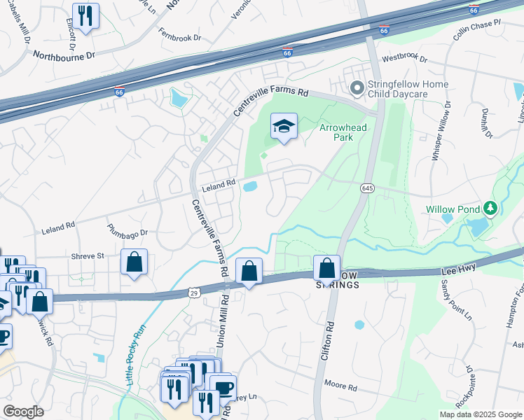Screen dimensions: 524x420
Task: Click the Map data ©2025 Google text
Action: pyautogui.click(x=481, y=415)
